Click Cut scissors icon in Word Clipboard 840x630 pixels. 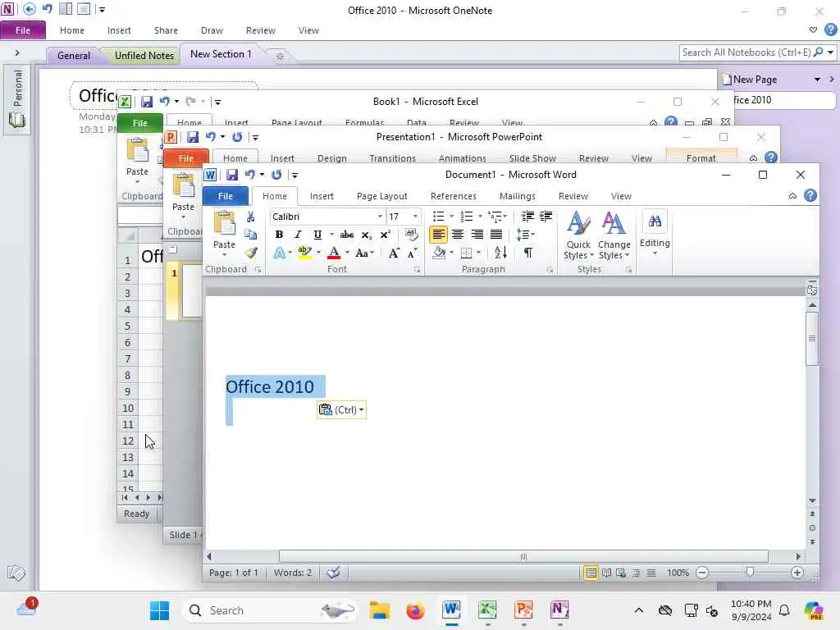[x=250, y=217]
